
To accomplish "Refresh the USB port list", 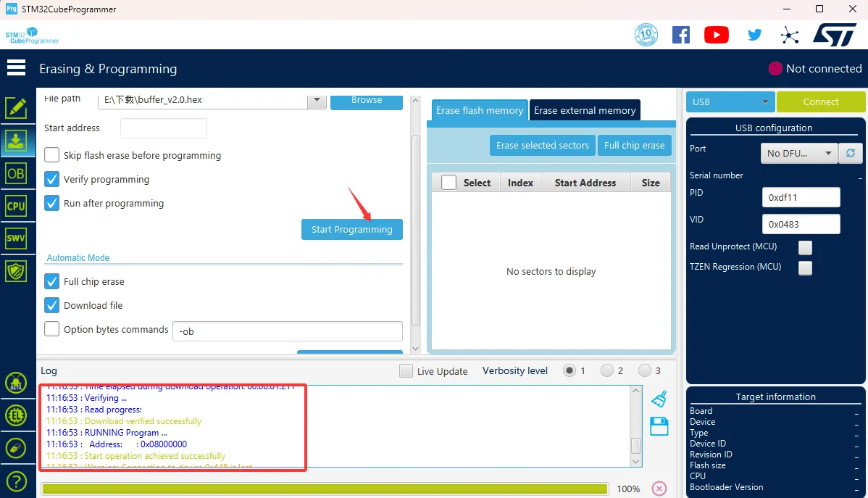I will [850, 153].
